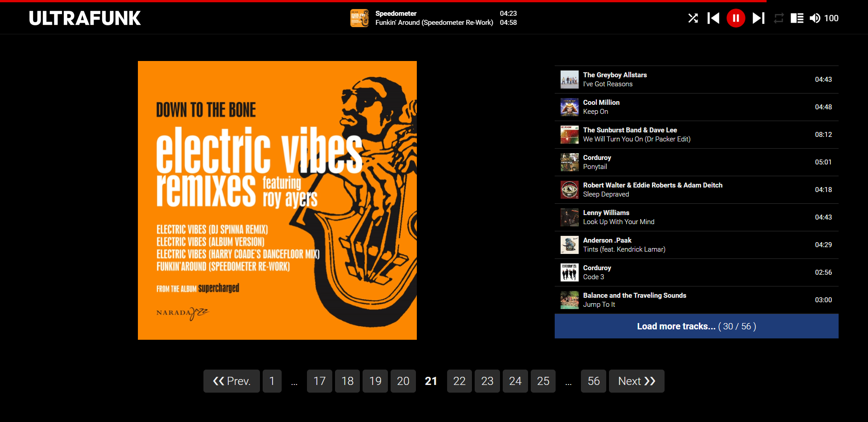This screenshot has height=422, width=868.
Task: Skip to next track
Action: click(759, 18)
